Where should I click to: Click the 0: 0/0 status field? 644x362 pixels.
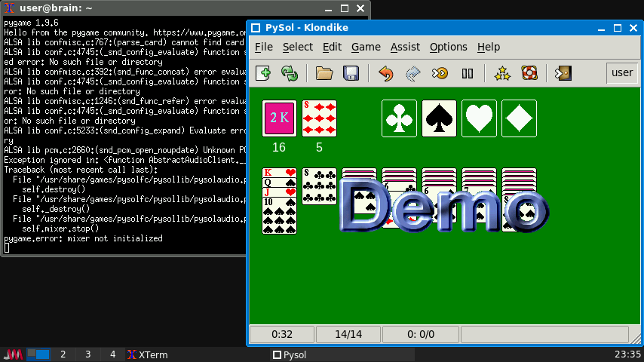(x=421, y=334)
